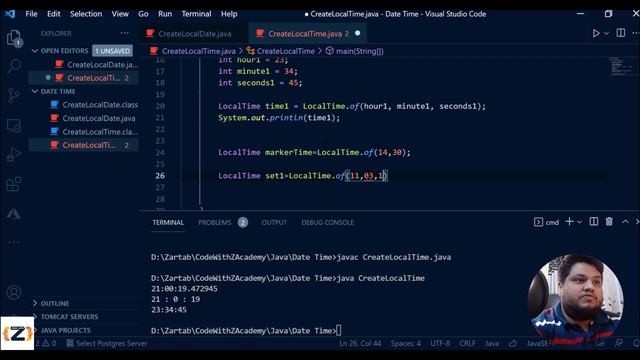Viewport: 640px width, 360px height.
Task: Open the Remote Explorer view icon
Action: point(14,125)
